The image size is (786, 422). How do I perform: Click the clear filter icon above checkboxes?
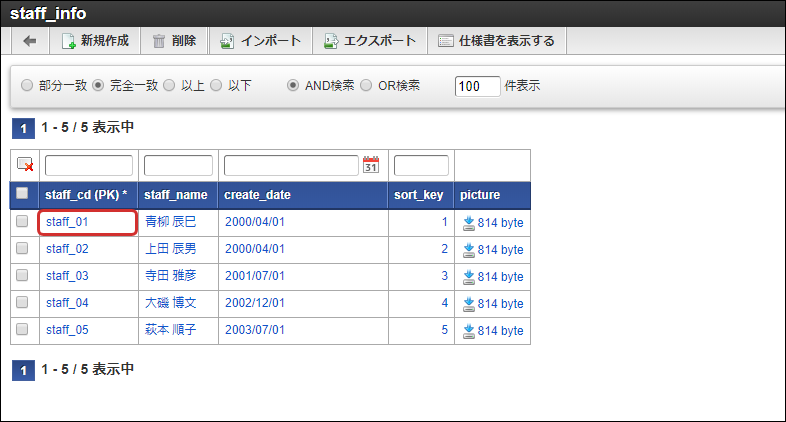25,165
